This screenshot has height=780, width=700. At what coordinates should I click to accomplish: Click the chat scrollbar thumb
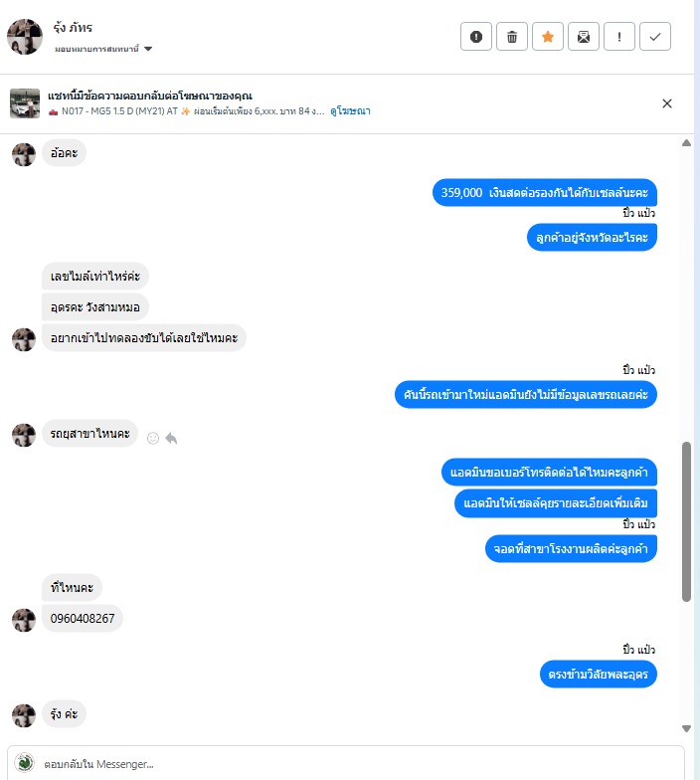686,521
